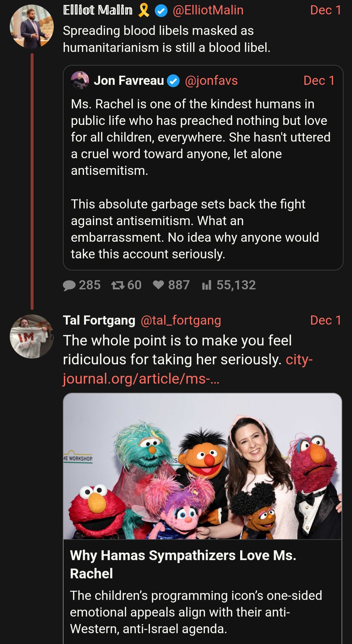This screenshot has width=352, height=644.
Task: Open Jon Favreau's small quoted avatar
Action: pyautogui.click(x=80, y=80)
